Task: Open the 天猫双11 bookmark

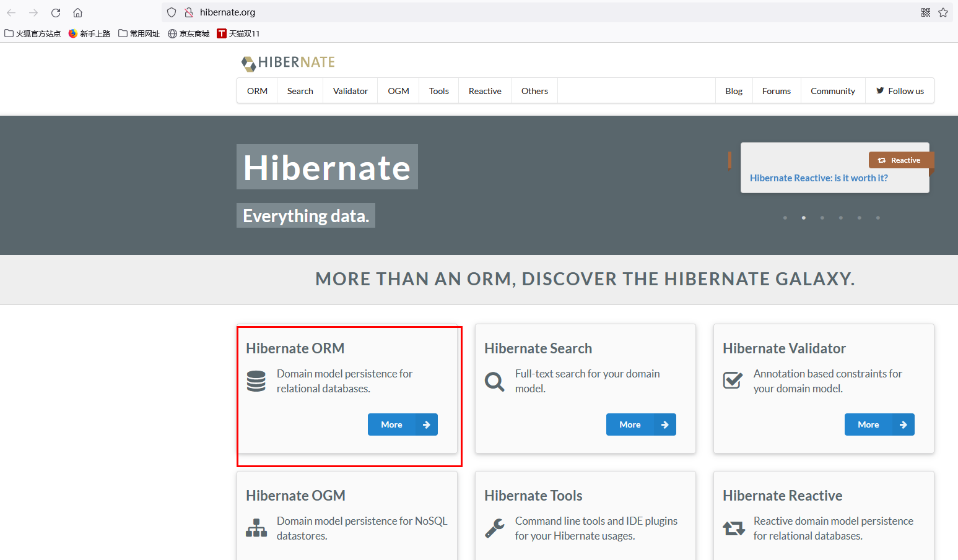Action: click(x=238, y=34)
